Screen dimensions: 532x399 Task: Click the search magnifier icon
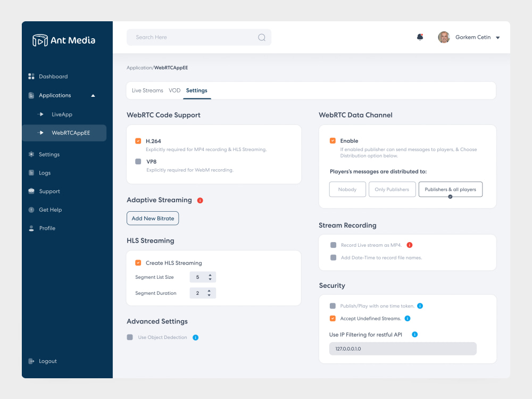click(x=262, y=37)
